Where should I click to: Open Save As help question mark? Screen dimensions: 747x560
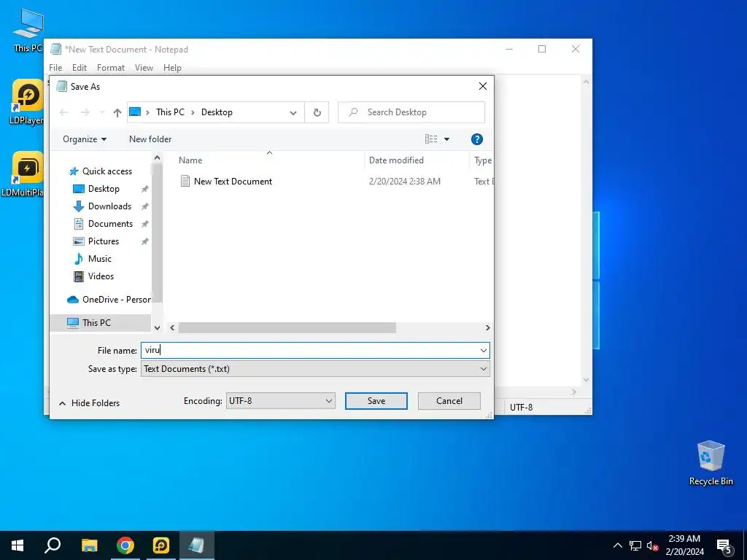tap(477, 139)
